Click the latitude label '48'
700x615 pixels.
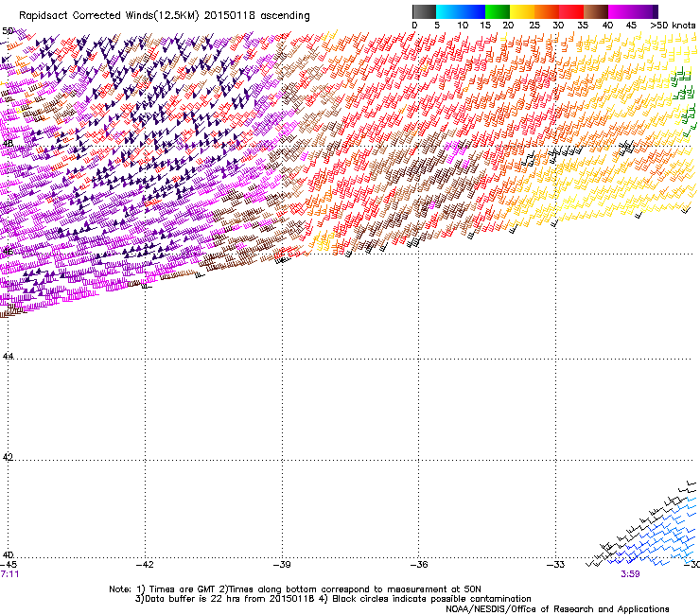coord(8,144)
